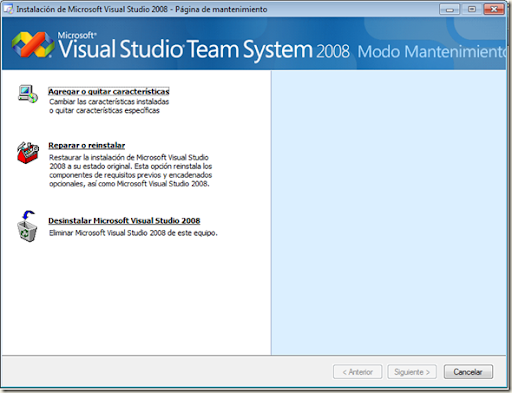Click the 'Modo Mantenimiento' banner text
Image resolution: width=512 pixels, height=393 pixels.
click(x=432, y=52)
